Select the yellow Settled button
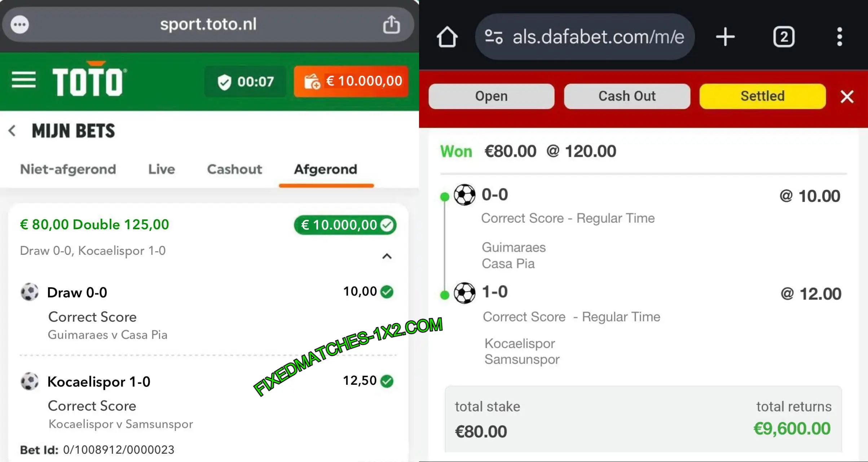The height and width of the screenshot is (462, 868). [x=763, y=96]
